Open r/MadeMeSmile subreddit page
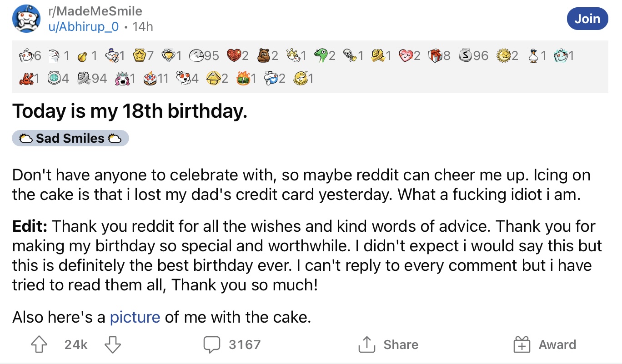Screen dimensions: 622x364 (95, 11)
